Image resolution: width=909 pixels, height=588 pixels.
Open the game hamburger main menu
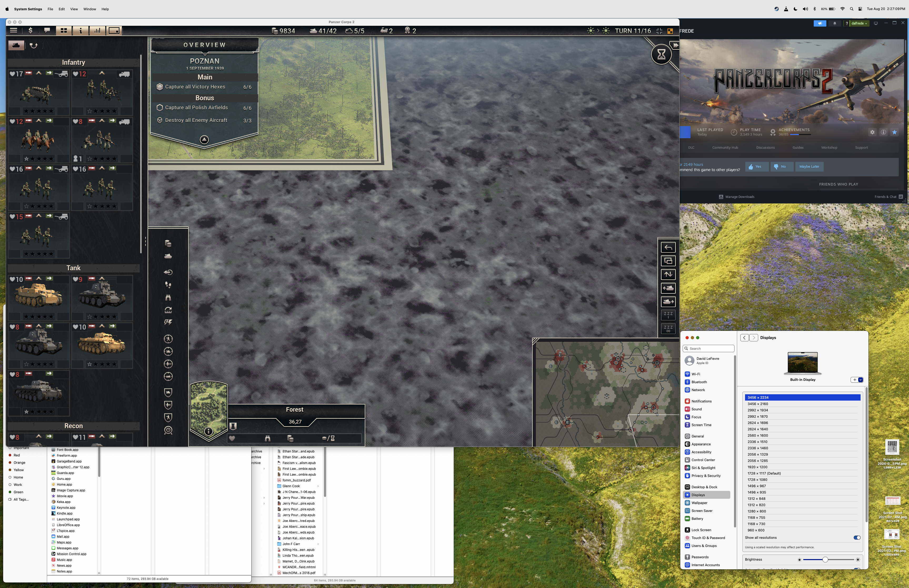(x=14, y=31)
